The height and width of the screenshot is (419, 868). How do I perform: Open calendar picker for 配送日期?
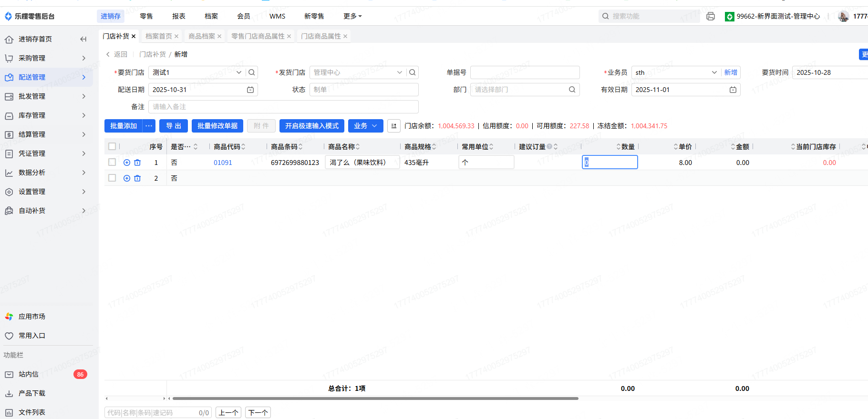[x=250, y=90]
